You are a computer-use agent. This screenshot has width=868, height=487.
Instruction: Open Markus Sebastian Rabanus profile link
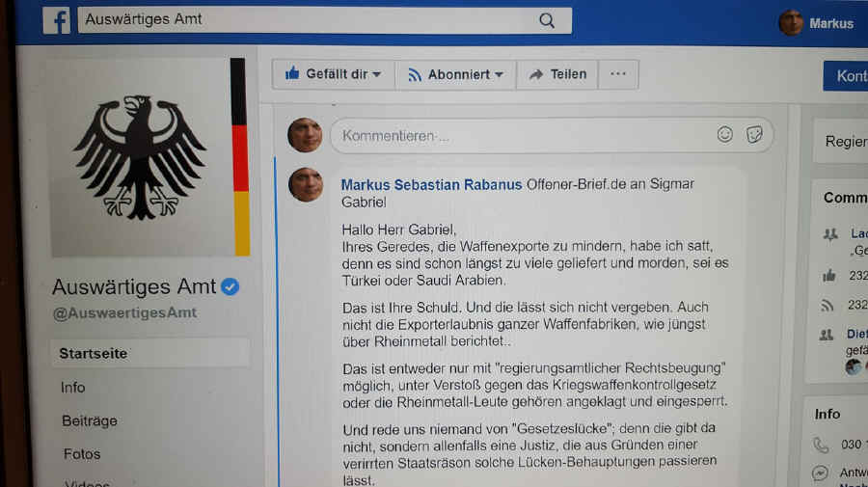pyautogui.click(x=431, y=185)
